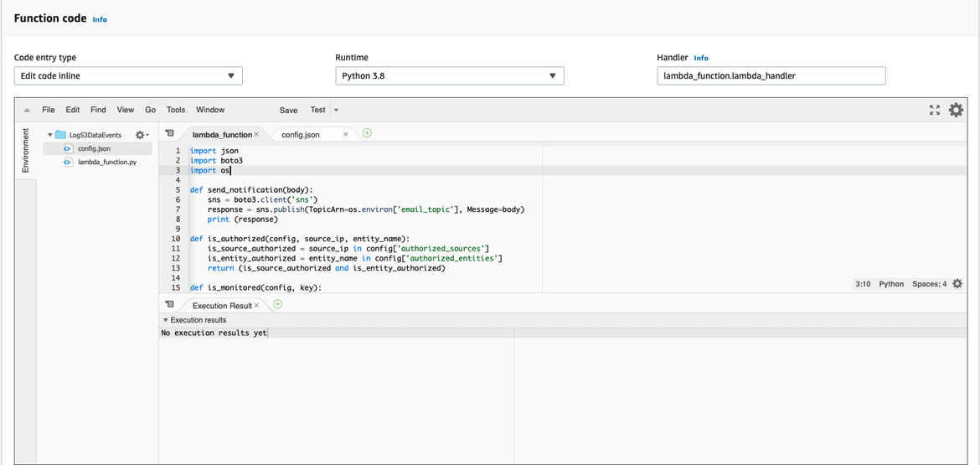This screenshot has height=465, width=980.
Task: Open the Runtime Python 3.8 dropdown
Action: [x=450, y=76]
